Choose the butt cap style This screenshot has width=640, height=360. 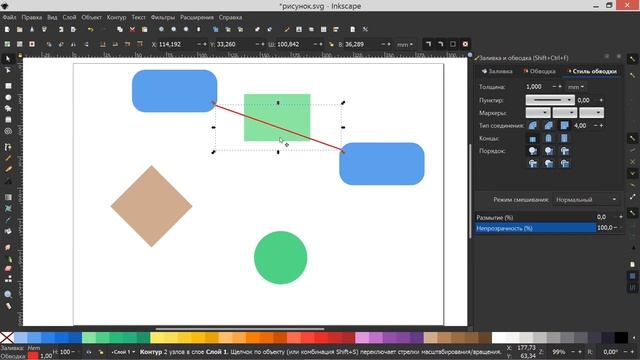[x=533, y=138]
